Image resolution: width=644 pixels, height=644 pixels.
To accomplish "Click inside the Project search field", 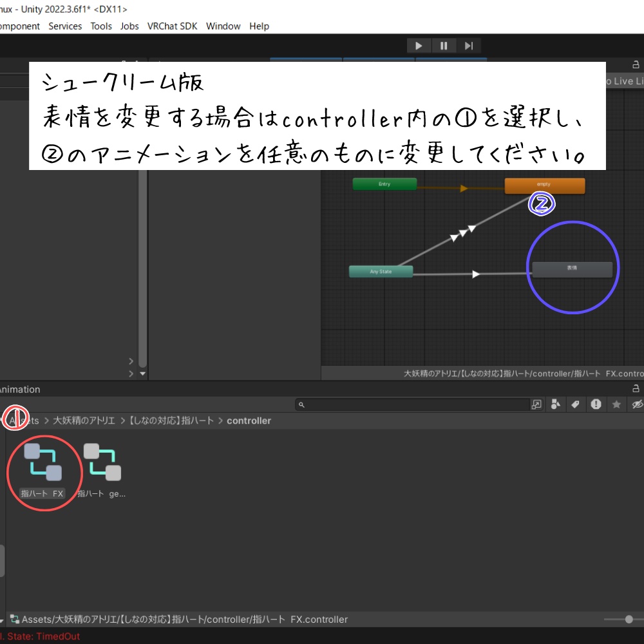I will [412, 404].
